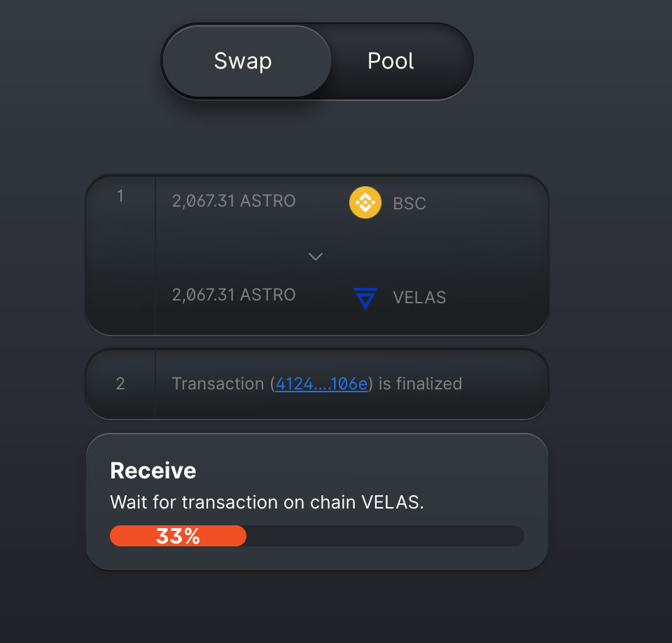672x643 pixels.
Task: Click the Receive status card background
Action: point(316,502)
